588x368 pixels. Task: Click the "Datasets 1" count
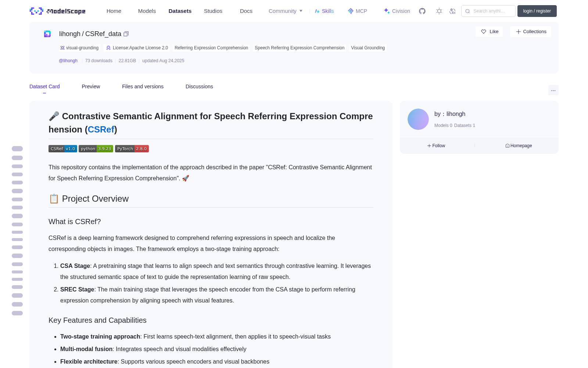pyautogui.click(x=465, y=125)
